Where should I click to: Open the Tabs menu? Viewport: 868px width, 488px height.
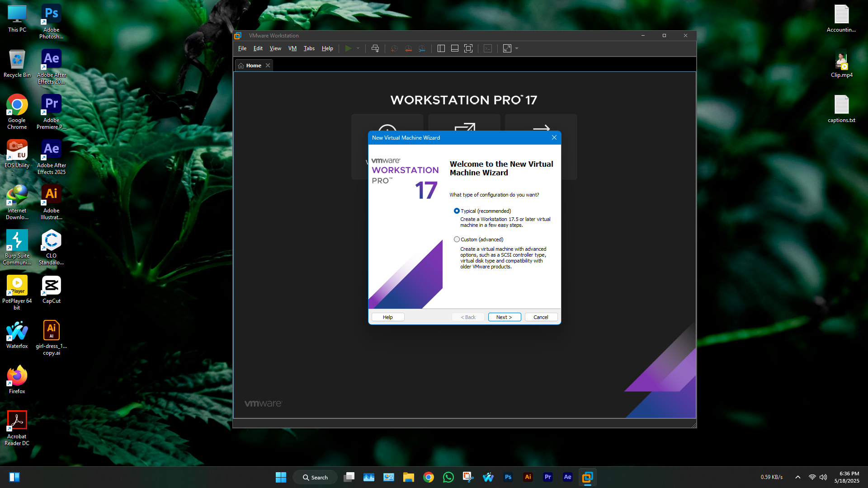309,48
